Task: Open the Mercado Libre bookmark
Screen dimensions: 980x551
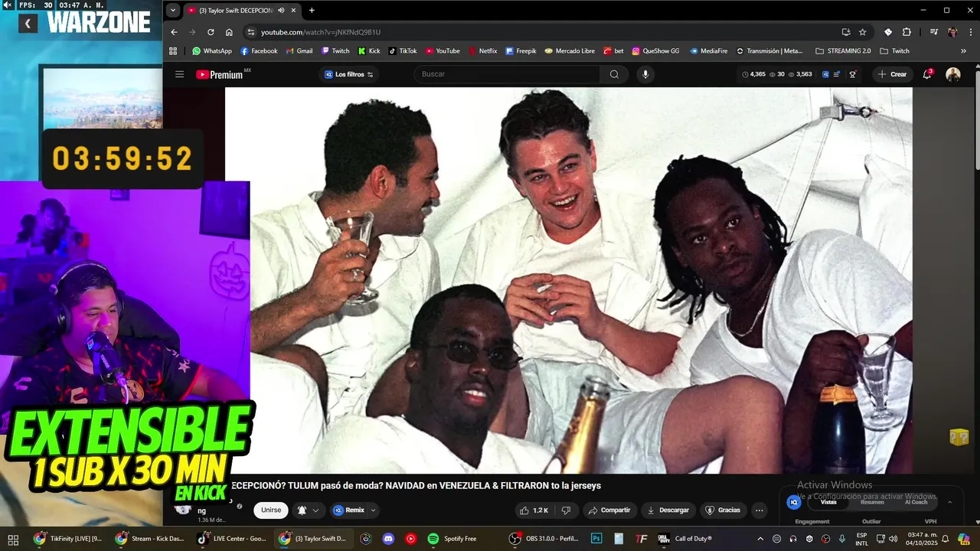Action: point(570,51)
